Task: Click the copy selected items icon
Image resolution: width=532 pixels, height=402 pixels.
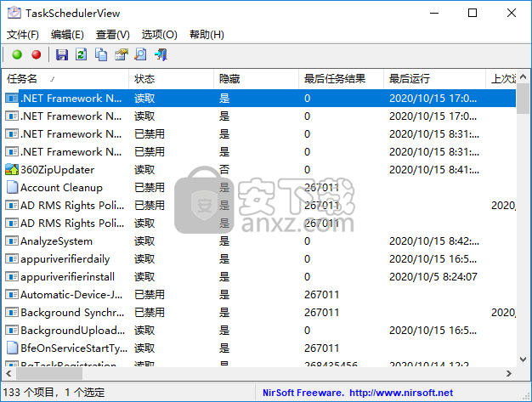Action: pyautogui.click(x=101, y=54)
